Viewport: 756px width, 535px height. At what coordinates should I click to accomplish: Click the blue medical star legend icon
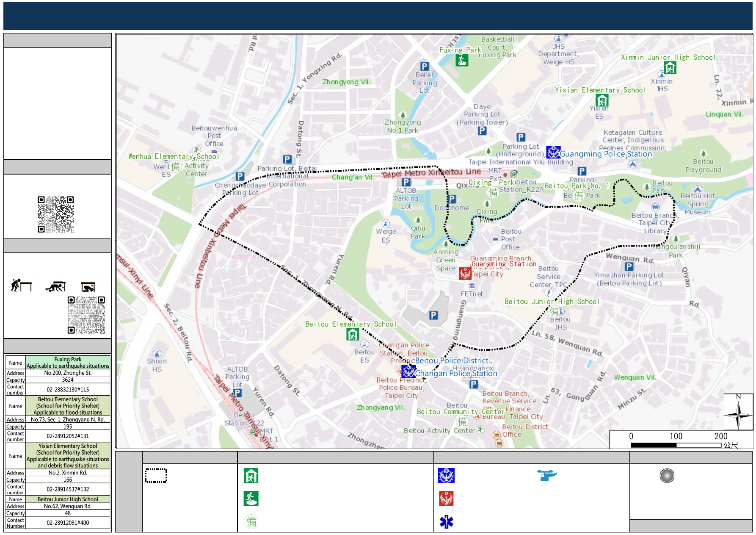coord(446,522)
